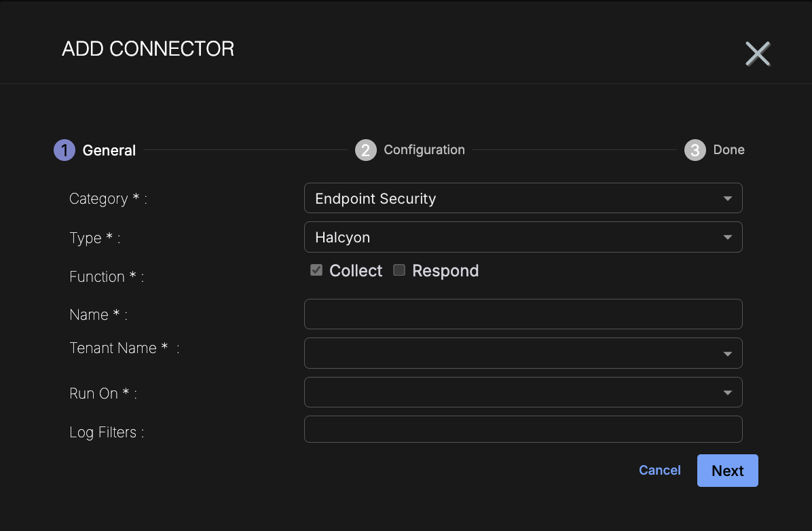The height and width of the screenshot is (531, 812).
Task: Click the step 3 circle icon
Action: click(x=695, y=150)
